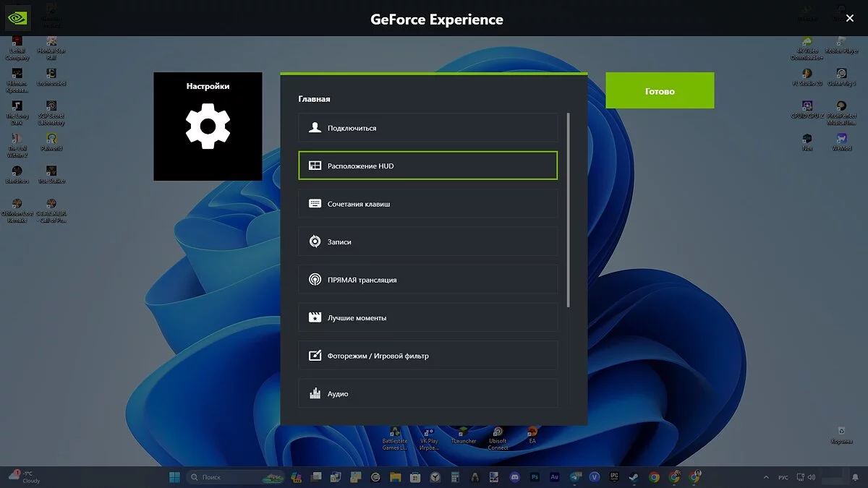The height and width of the screenshot is (488, 868).
Task: Expand hidden system tray icons chevron
Action: click(767, 477)
